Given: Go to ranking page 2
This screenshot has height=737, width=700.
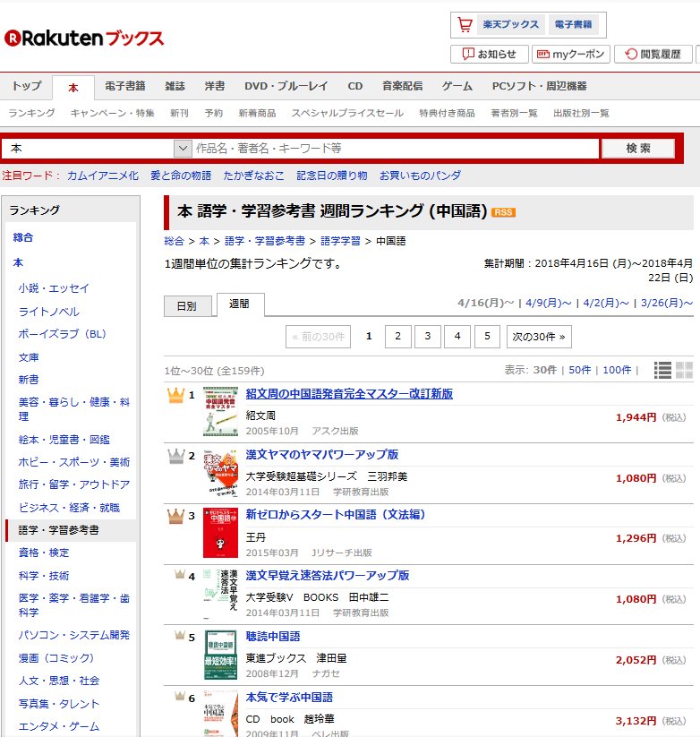Looking at the screenshot, I should click(x=398, y=337).
